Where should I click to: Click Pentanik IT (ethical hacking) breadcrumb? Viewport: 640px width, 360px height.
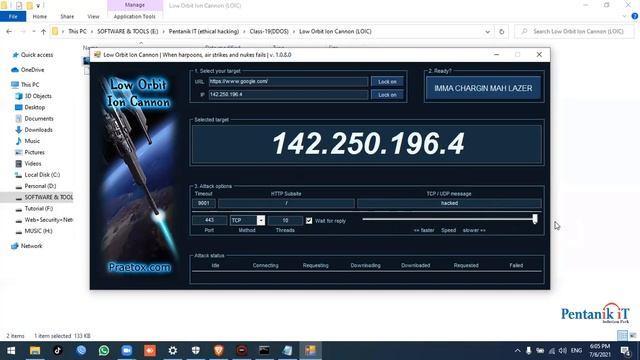[204, 31]
